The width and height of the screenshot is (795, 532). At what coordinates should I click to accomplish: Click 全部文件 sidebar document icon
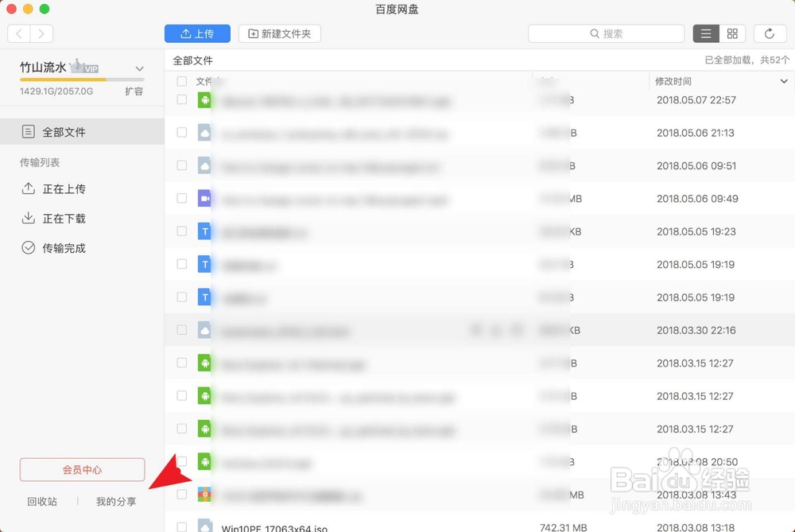click(29, 132)
